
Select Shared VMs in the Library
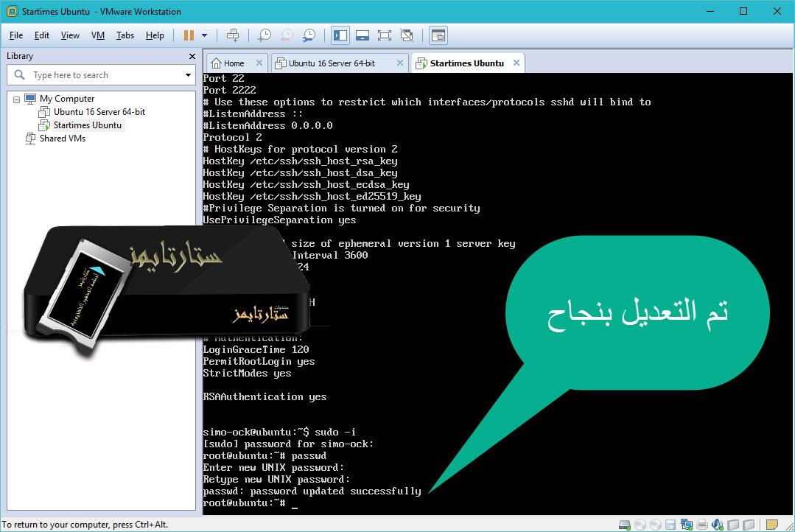64,138
